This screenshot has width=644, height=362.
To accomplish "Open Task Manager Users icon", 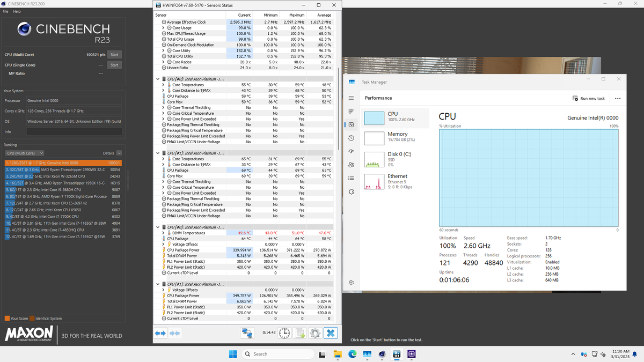I will point(351,165).
